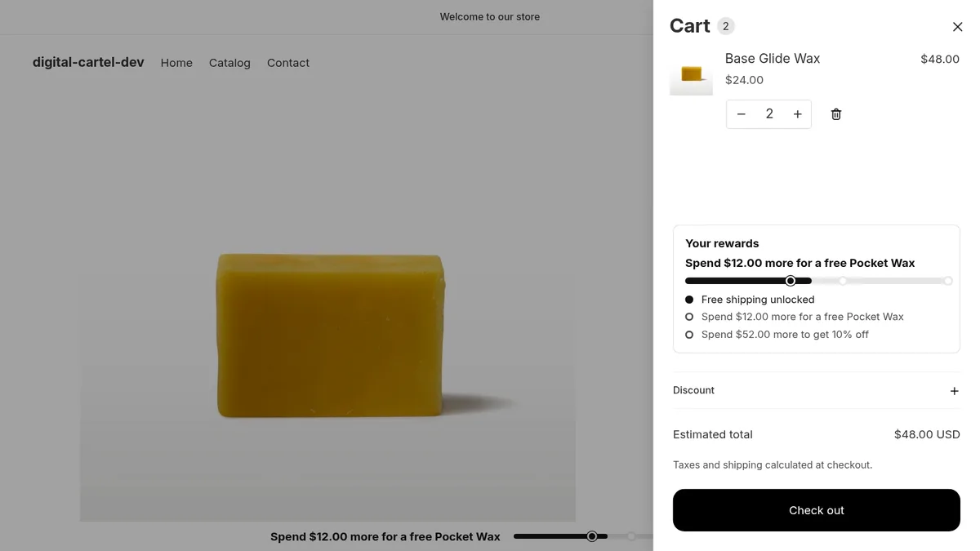Close the cart drawer
This screenshot has height=551, width=980.
point(958,27)
